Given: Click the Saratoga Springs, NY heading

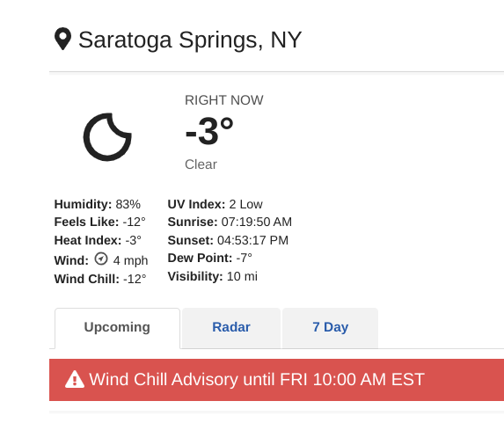Looking at the screenshot, I should 190,40.
